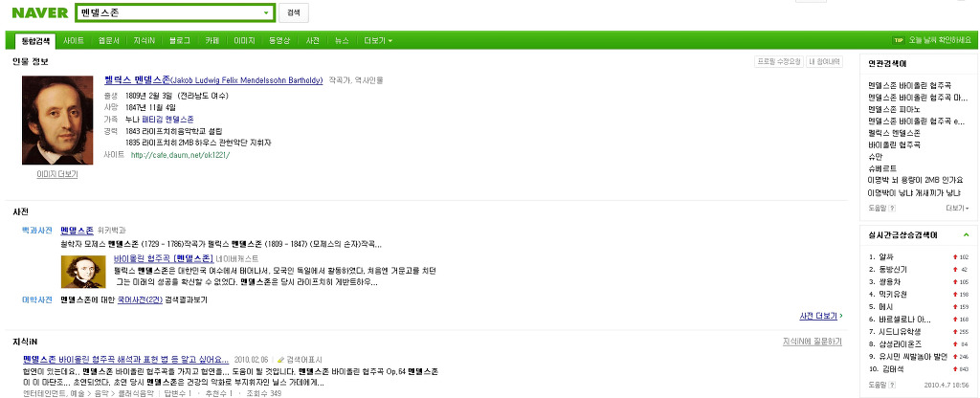Switch to the 이미지 tab
Viewport: 980px width, 398px height.
coord(244,40)
